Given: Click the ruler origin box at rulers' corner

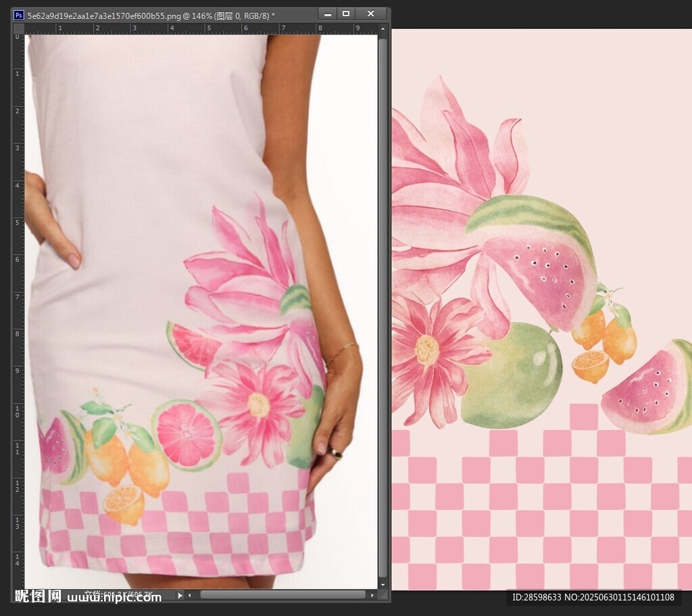Looking at the screenshot, I should [19, 29].
